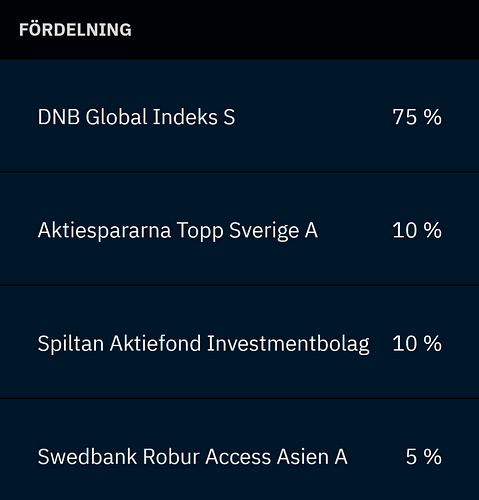
Task: Click the word Sverige in second fund
Action: tap(264, 231)
